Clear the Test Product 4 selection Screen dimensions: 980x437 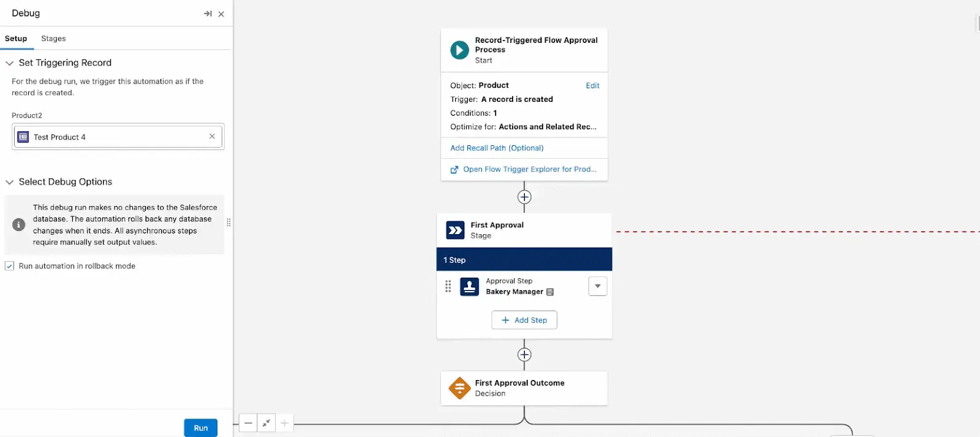pos(212,137)
